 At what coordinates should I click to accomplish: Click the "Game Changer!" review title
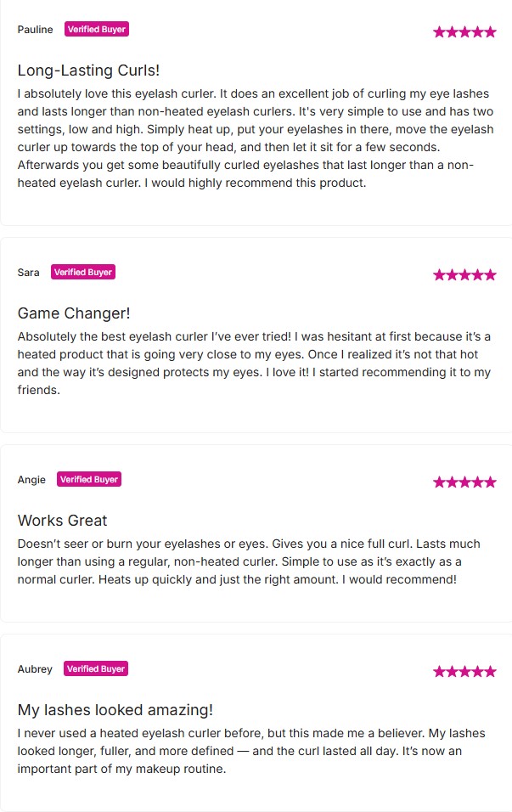[74, 313]
